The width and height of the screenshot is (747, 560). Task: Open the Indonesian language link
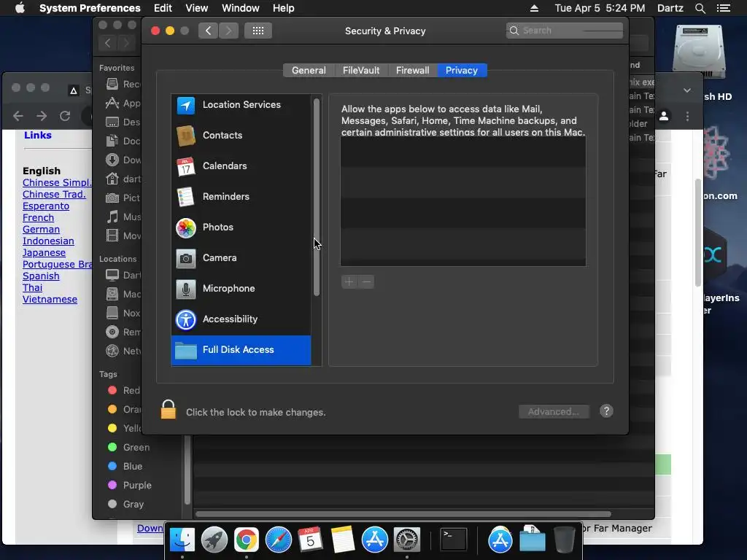pos(48,241)
